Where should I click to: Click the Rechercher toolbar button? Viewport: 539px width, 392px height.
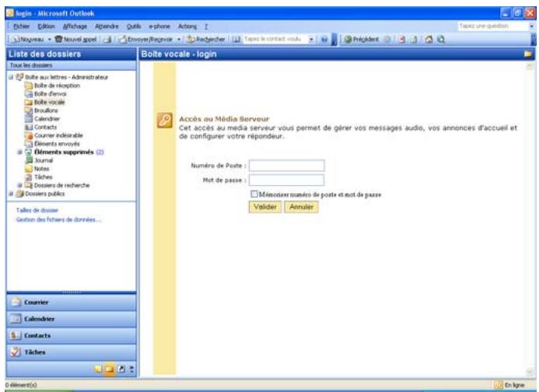205,40
